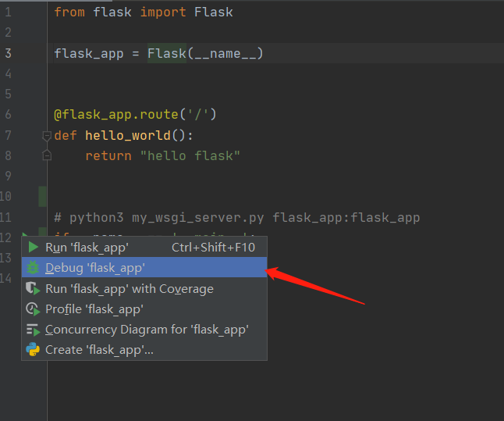Click the Concurrency Diagram icon
The image size is (504, 421).
33,330
